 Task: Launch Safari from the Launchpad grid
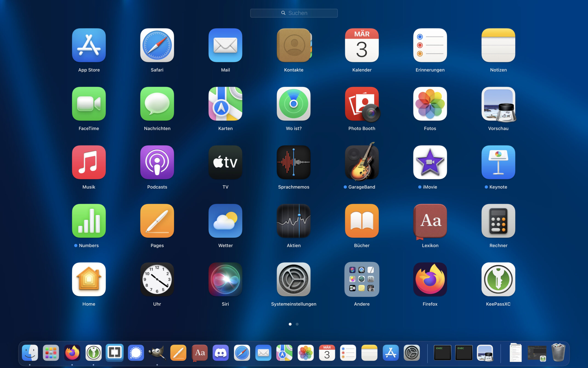(157, 45)
